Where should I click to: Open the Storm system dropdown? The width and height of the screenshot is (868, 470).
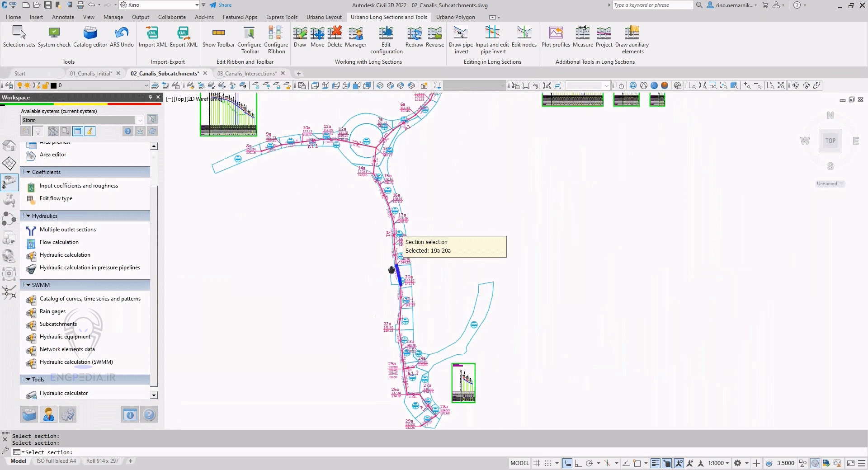pyautogui.click(x=140, y=120)
